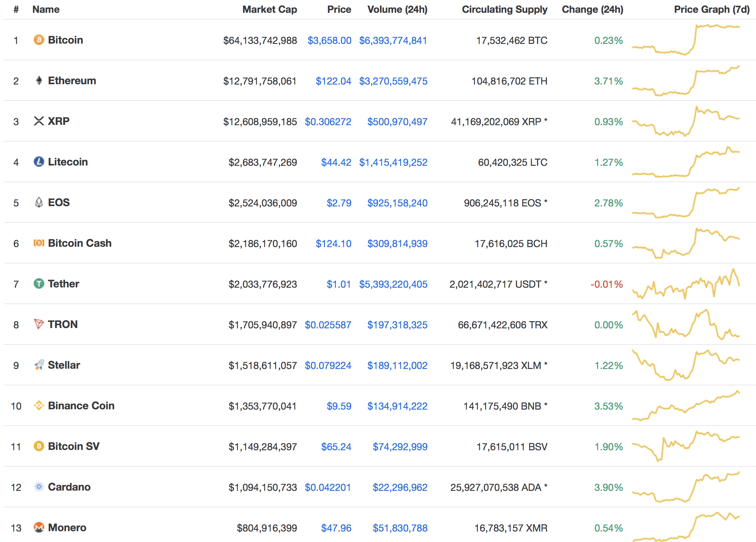Click the Ethereum diamond logo icon
The image size is (756, 542).
39,80
